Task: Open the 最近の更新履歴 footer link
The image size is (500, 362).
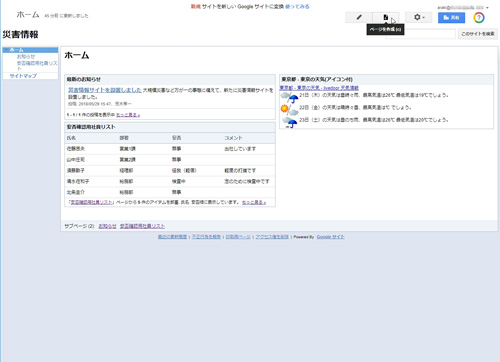Action: click(x=172, y=237)
